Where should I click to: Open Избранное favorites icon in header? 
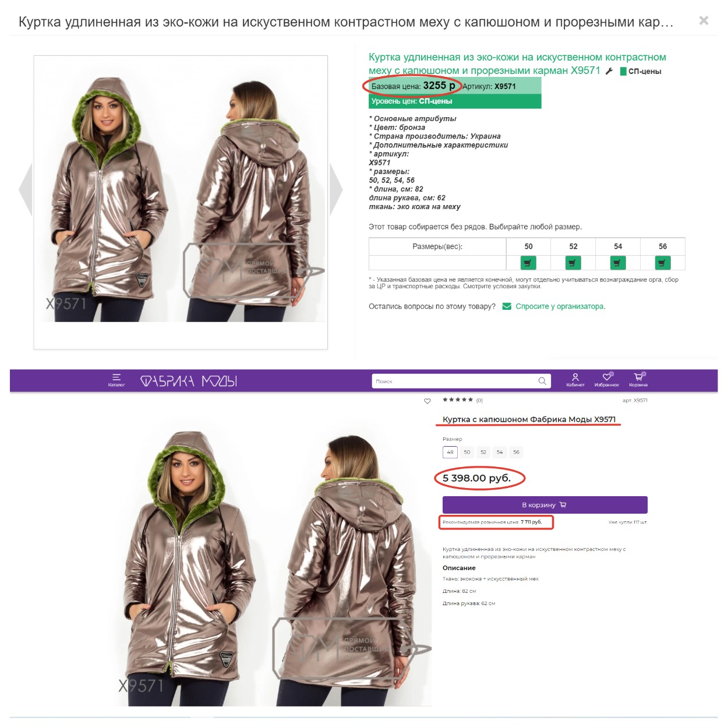pos(607,380)
